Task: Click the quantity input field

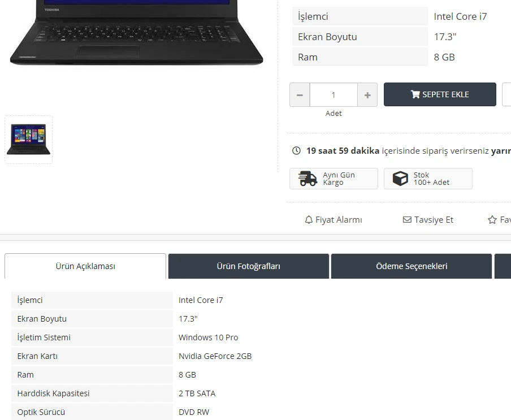Action: [334, 95]
